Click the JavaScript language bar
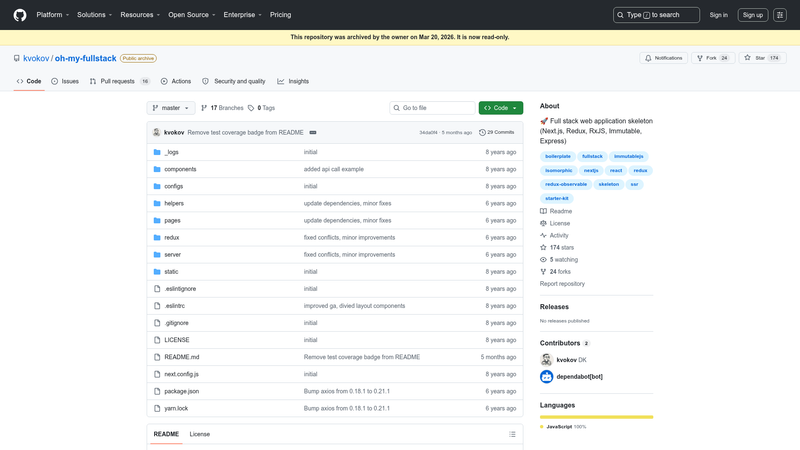The image size is (800, 450). [596, 417]
